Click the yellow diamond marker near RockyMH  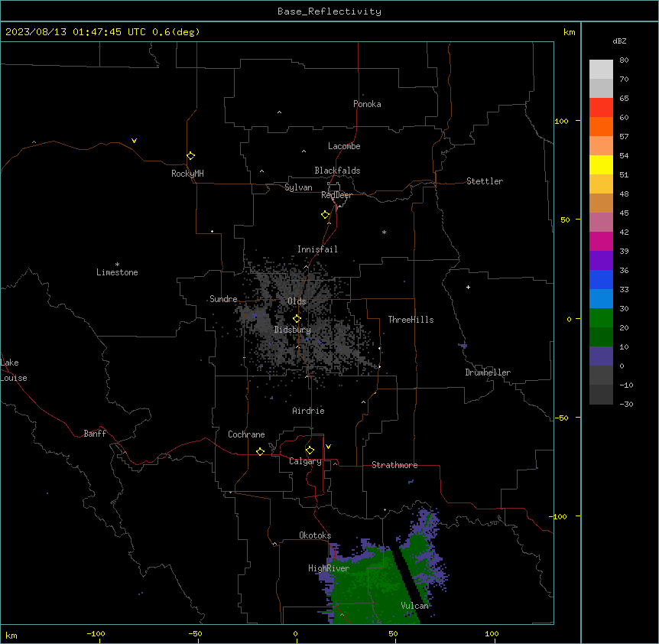pos(190,156)
